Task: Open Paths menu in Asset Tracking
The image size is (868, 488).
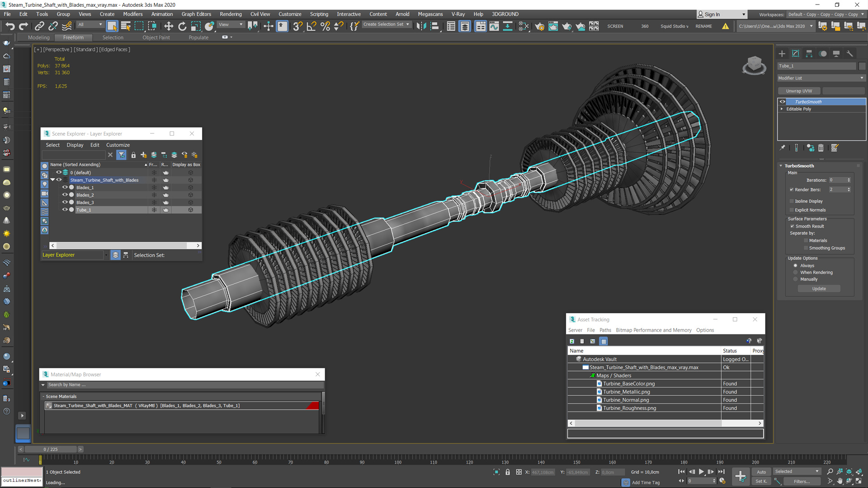Action: click(605, 330)
